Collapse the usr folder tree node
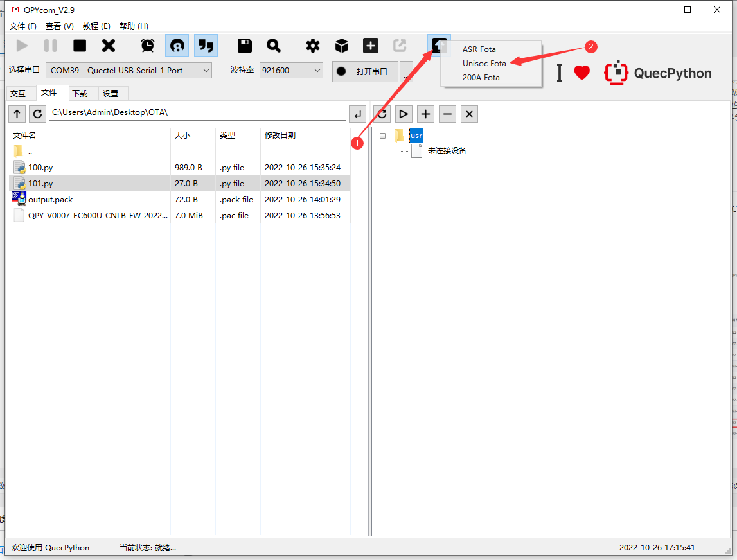This screenshot has width=737, height=560. (x=383, y=136)
